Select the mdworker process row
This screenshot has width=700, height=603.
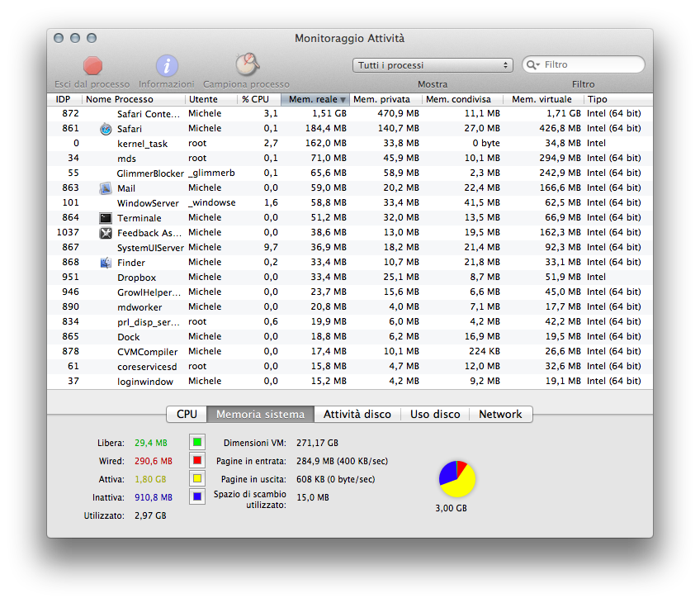click(x=349, y=306)
